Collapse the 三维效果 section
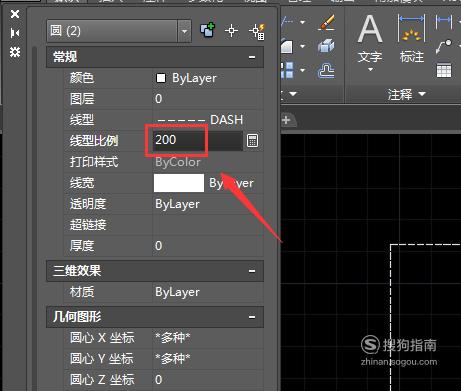Viewport: 461px width, 391px height. click(x=252, y=271)
